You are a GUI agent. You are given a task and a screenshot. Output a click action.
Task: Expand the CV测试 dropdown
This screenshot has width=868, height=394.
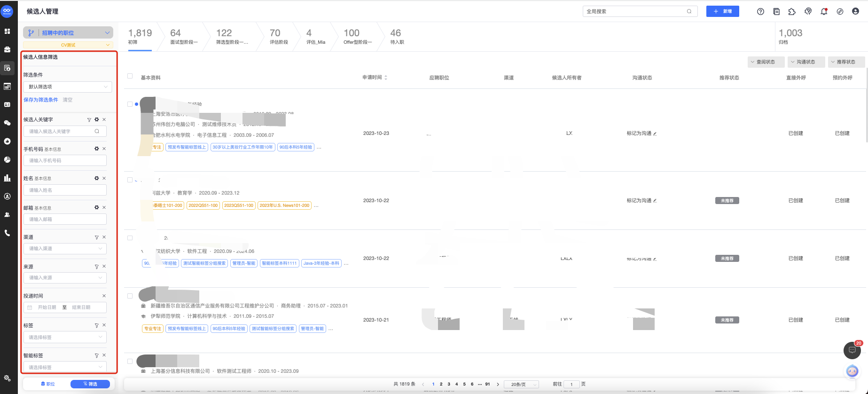pyautogui.click(x=68, y=45)
